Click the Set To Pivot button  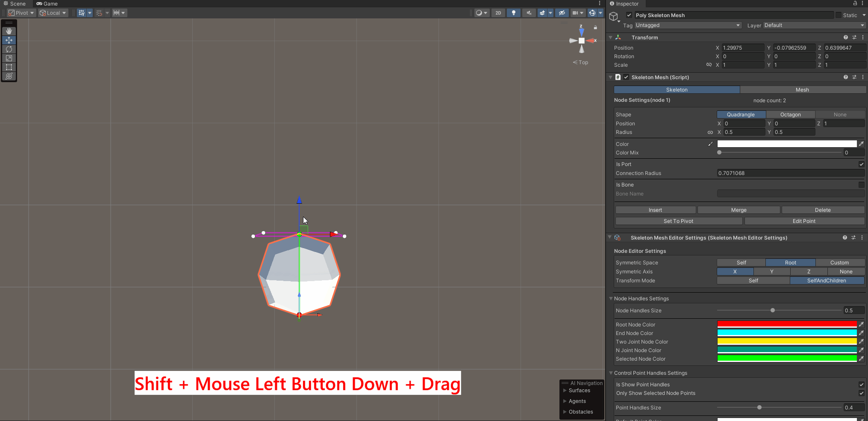(678, 221)
